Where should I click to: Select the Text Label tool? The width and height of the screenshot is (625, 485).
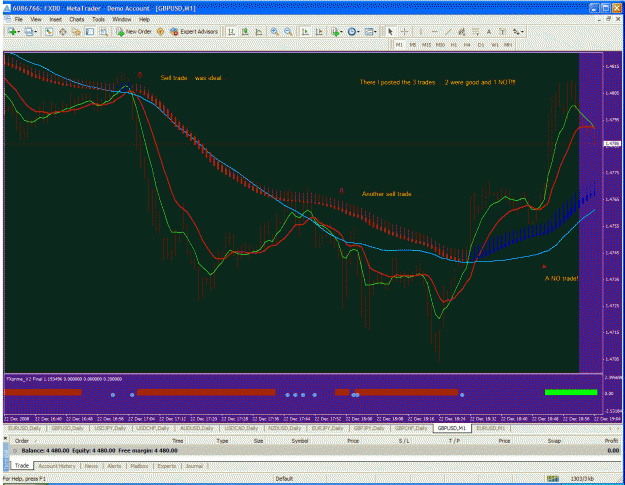tap(502, 32)
